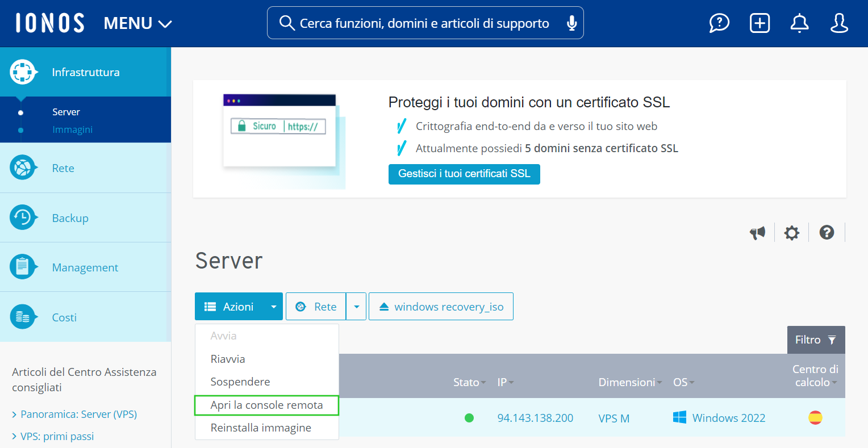
Task: Click the Rete globe icon in sidebar
Action: point(23,168)
